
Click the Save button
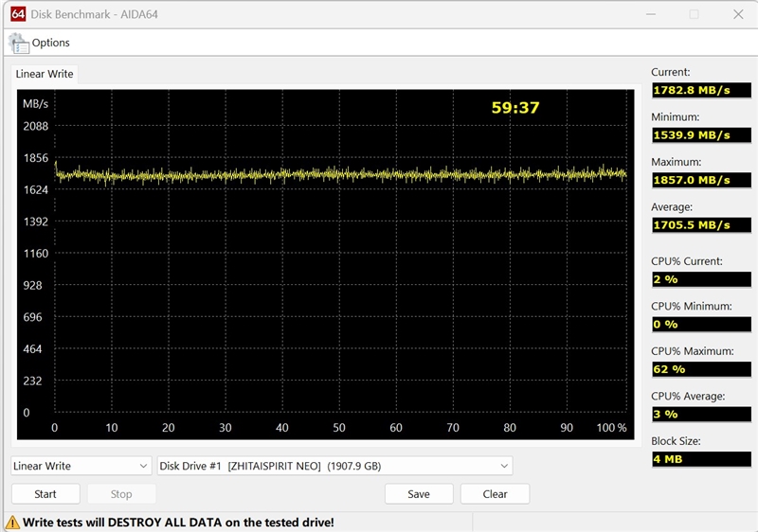pos(419,494)
